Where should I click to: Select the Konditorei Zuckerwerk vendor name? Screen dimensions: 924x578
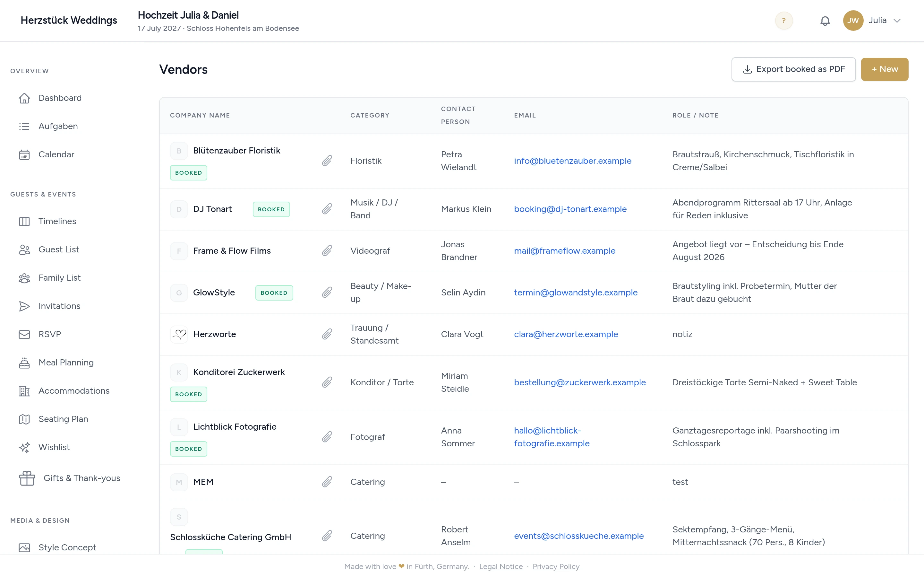coord(239,372)
